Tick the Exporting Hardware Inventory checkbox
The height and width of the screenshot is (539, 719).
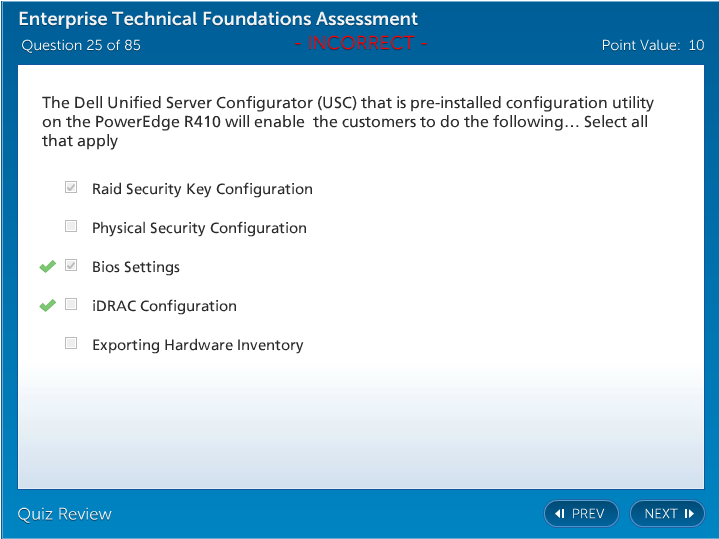(x=71, y=344)
